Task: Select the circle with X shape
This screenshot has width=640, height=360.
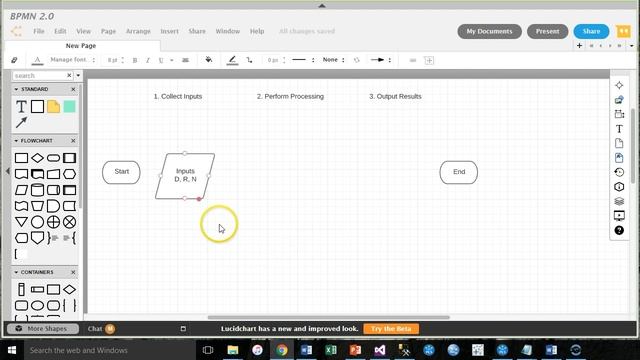Action: click(69, 222)
